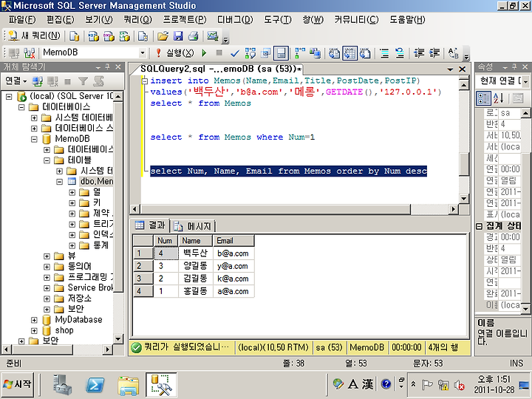Expand the shop database node
This screenshot has height=399, width=532.
click(x=34, y=330)
